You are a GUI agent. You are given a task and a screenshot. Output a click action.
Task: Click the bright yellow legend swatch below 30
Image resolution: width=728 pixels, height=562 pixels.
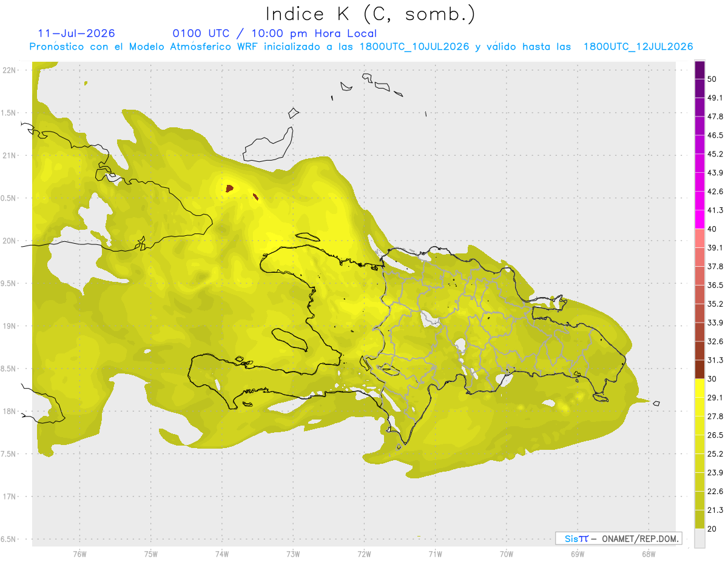pos(699,388)
